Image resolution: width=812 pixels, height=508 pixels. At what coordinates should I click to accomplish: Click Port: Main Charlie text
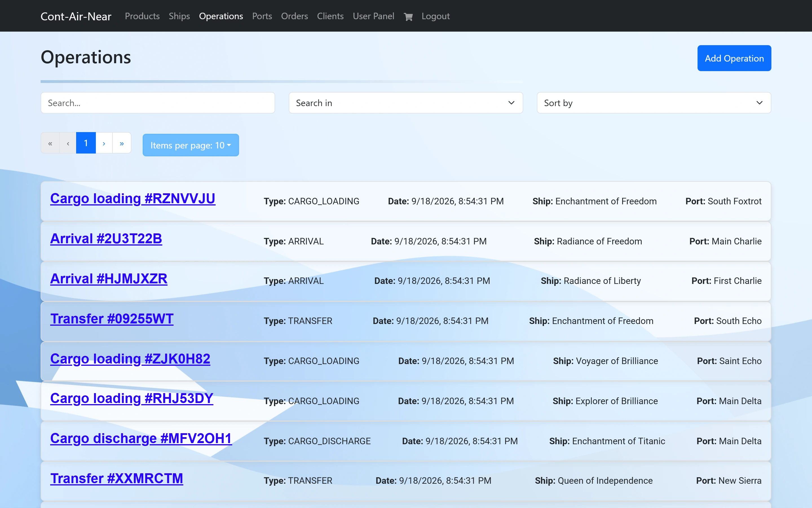[x=725, y=241]
